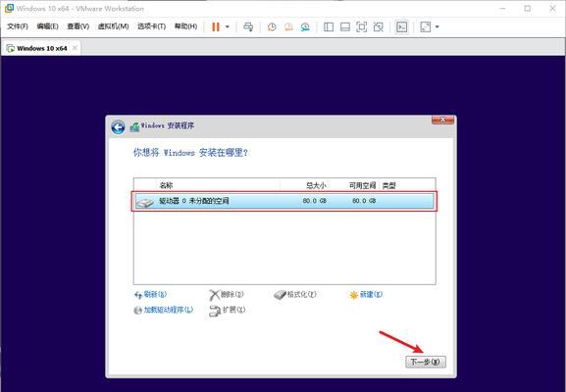Click the 格式化(F) option
This screenshot has height=392, width=566.
(295, 295)
